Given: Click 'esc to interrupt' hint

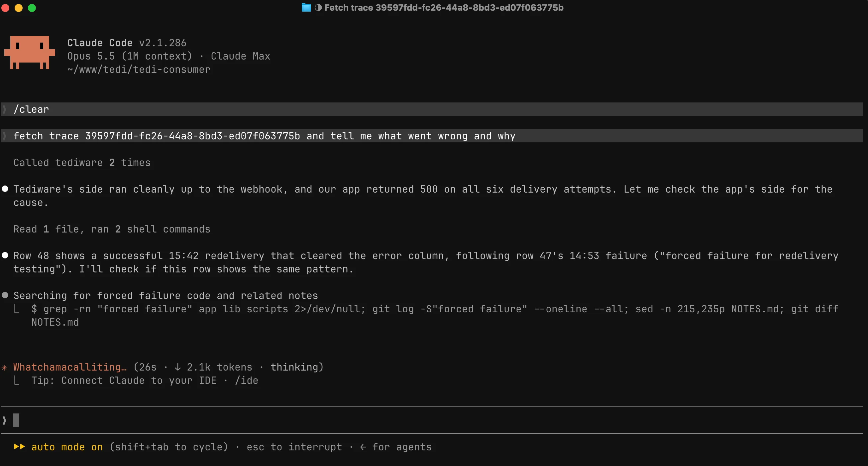Looking at the screenshot, I should tap(294, 447).
